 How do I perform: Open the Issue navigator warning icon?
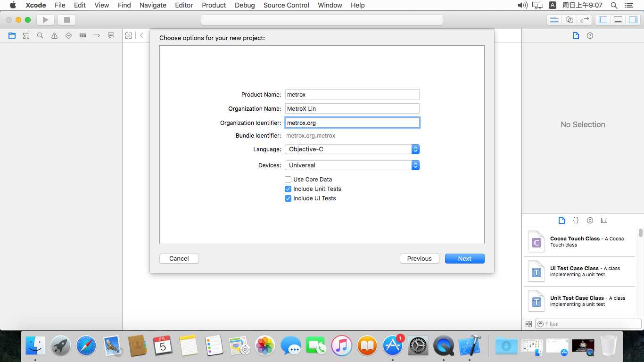click(54, 35)
